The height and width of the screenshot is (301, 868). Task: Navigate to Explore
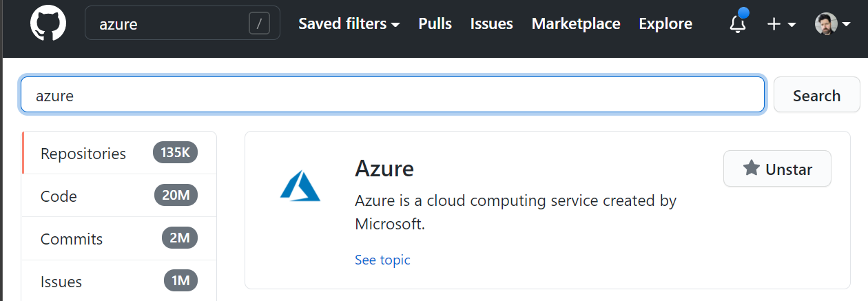[665, 24]
